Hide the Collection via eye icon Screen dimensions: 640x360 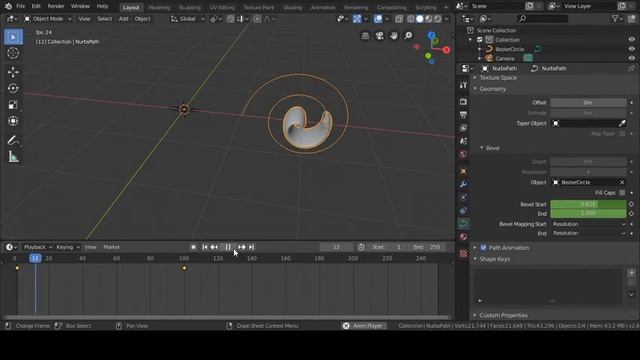[631, 40]
